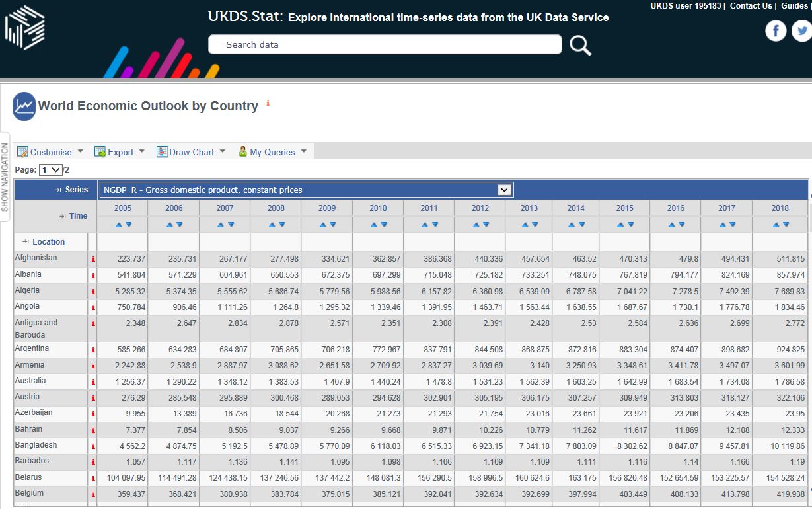
Task: Sort 2010 column descending with down arrow
Action: [383, 225]
